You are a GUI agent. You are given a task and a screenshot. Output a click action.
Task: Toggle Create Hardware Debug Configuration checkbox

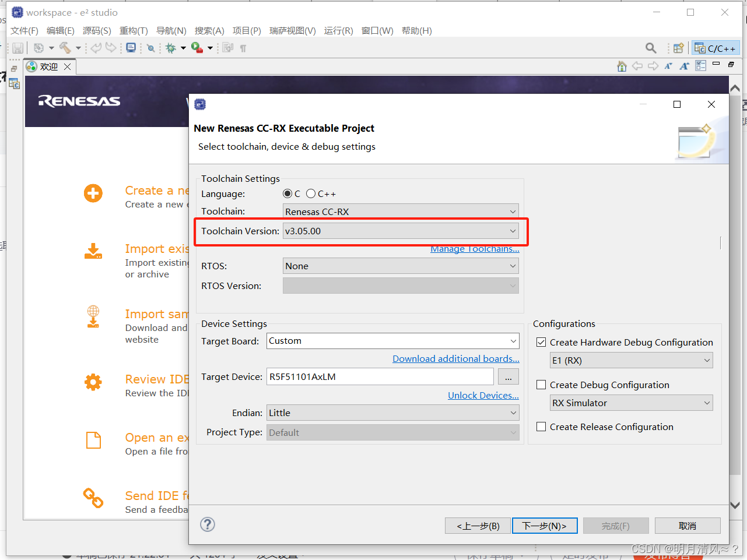pos(541,342)
